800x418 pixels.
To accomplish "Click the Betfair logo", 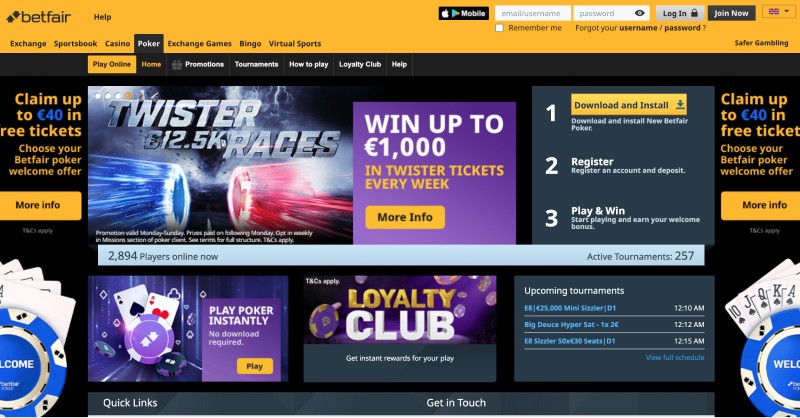I will 38,17.
